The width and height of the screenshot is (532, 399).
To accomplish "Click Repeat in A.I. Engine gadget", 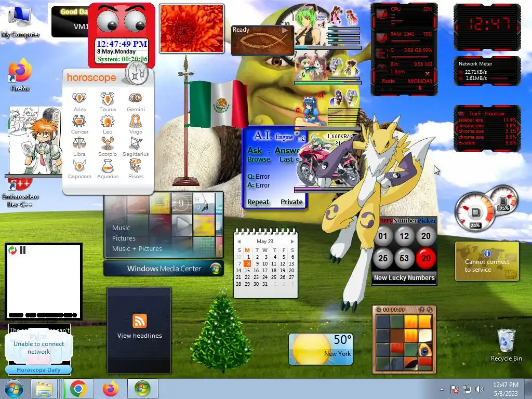I will pyautogui.click(x=258, y=202).
